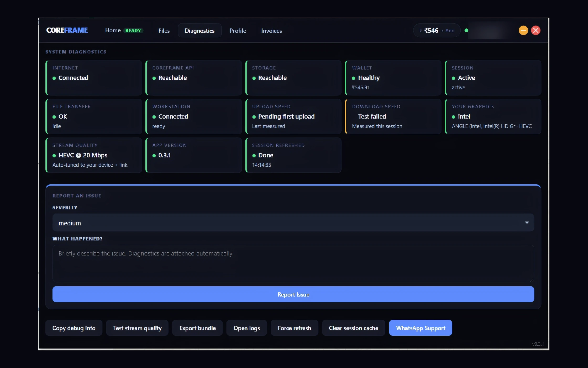588x368 pixels.
Task: Click the What happened description text area
Action: 293,263
